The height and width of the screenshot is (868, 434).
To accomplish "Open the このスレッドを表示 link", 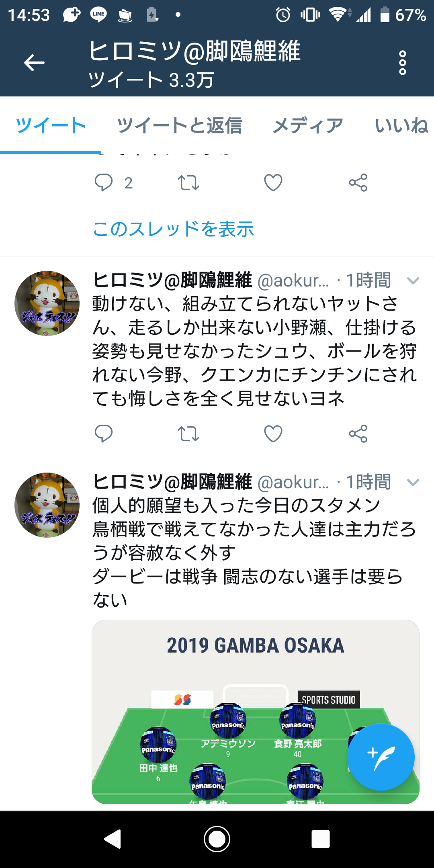I will point(173,229).
